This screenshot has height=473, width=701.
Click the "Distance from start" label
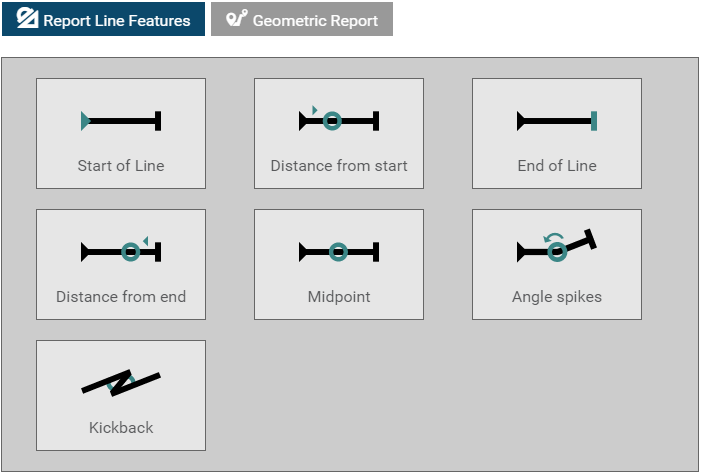click(x=339, y=166)
